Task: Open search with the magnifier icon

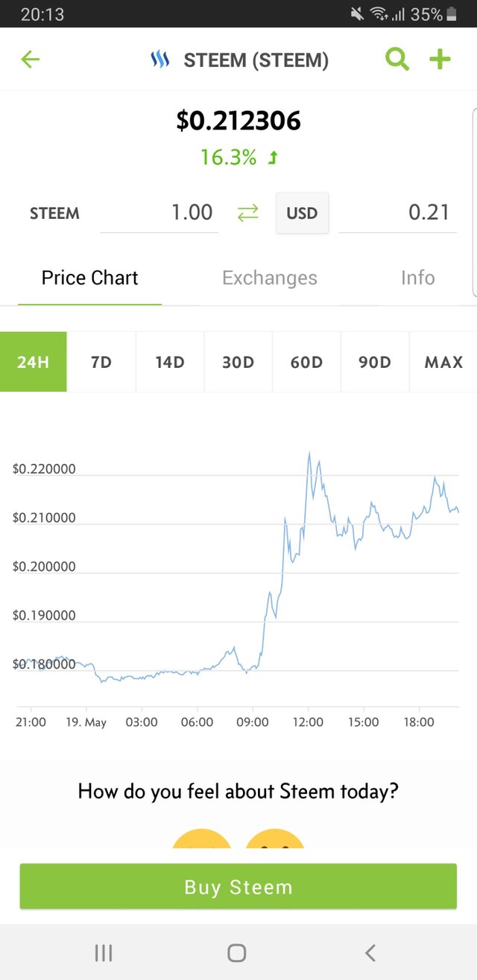Action: pyautogui.click(x=397, y=60)
